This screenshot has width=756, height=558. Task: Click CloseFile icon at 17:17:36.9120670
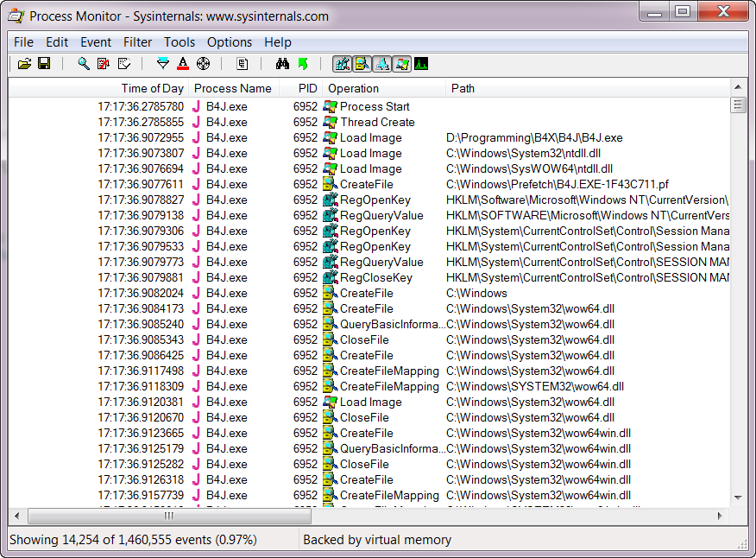(x=331, y=417)
